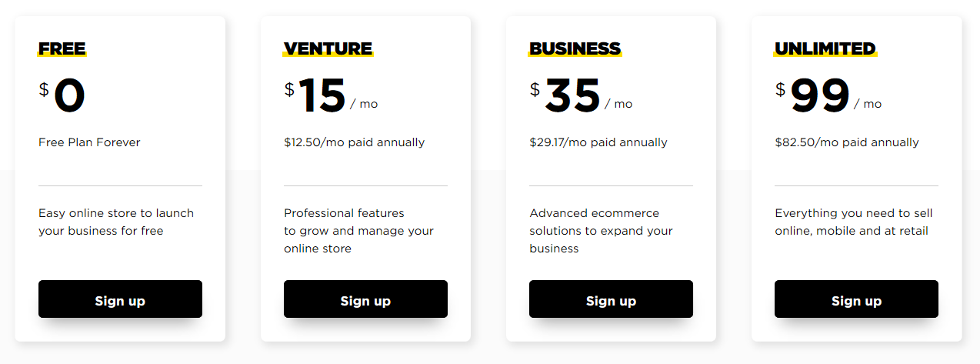
Task: Click the "Free Plan Forever" text
Action: (x=89, y=142)
